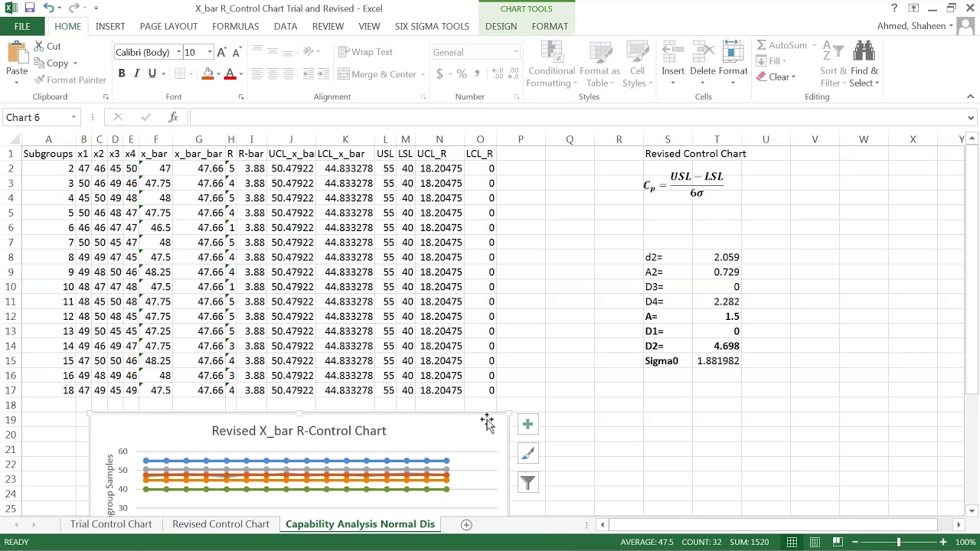This screenshot has width=980, height=551.
Task: Open Sort & Filter menu
Action: pos(832,64)
